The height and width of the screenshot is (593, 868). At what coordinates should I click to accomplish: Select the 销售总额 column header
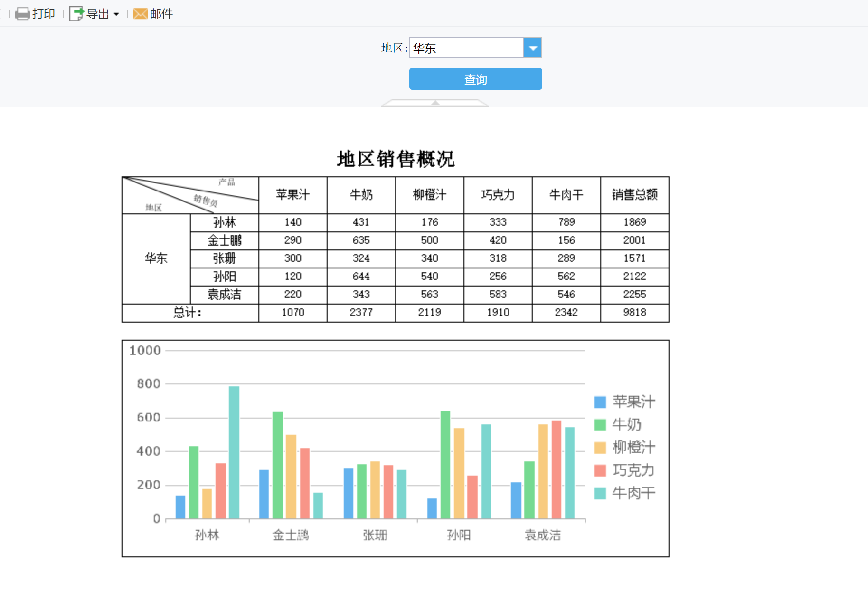point(635,195)
